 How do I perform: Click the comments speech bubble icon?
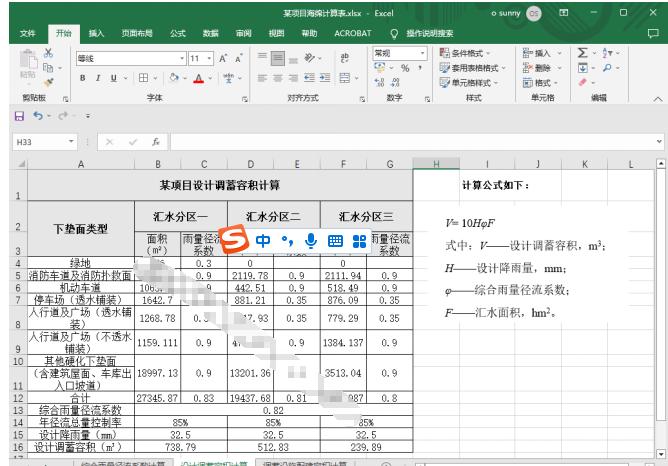pyautogui.click(x=653, y=33)
